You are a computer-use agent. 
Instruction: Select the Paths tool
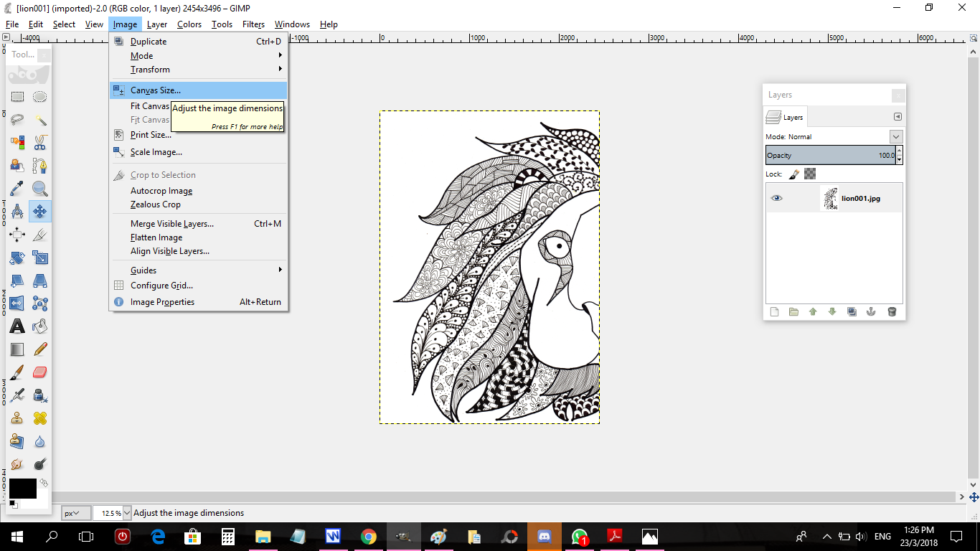[x=40, y=166]
